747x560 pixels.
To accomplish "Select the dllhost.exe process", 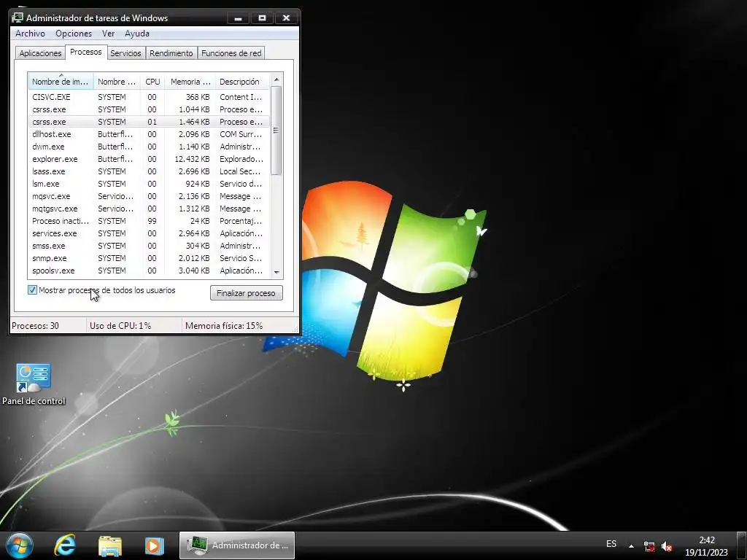I will click(149, 134).
